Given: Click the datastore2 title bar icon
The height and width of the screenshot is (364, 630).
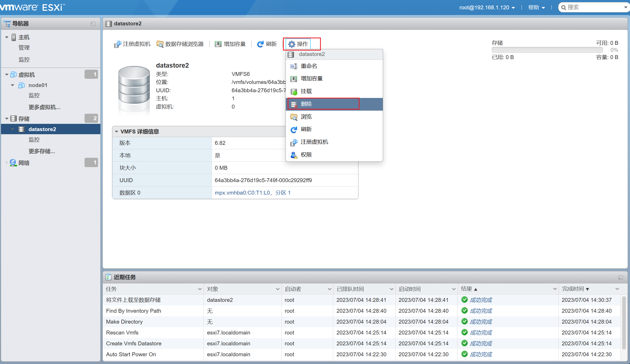Looking at the screenshot, I should tap(109, 24).
